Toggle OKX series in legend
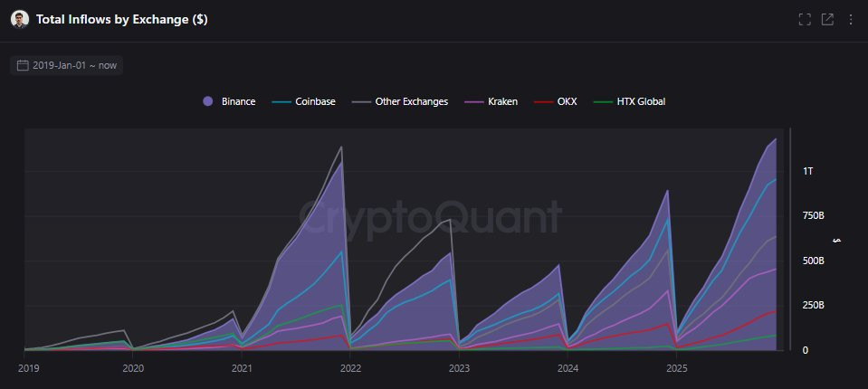The image size is (868, 389). coord(555,101)
